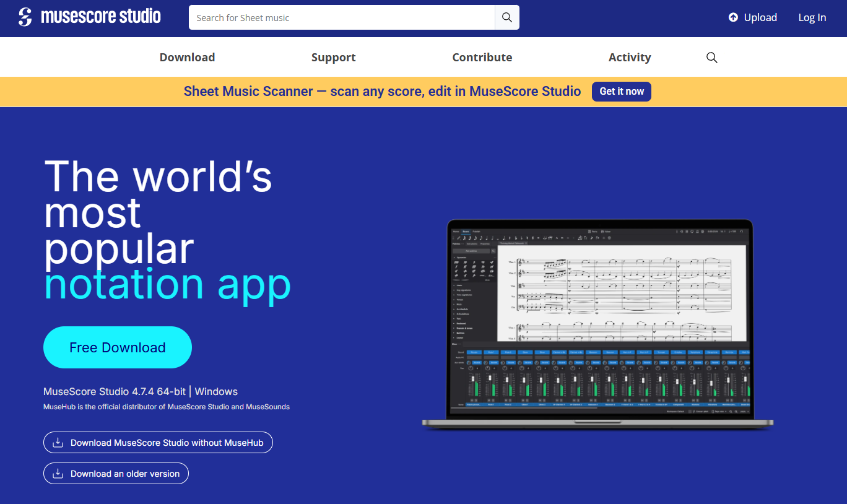Click the MuseHub official distributor note
Viewport: 847px width, 504px height.
tap(167, 407)
